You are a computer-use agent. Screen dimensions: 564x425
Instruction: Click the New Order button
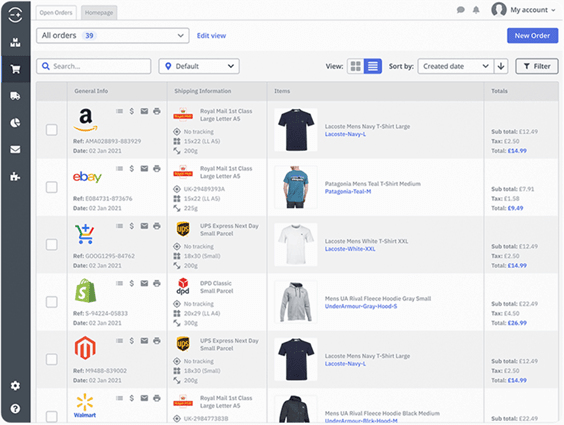coord(532,36)
